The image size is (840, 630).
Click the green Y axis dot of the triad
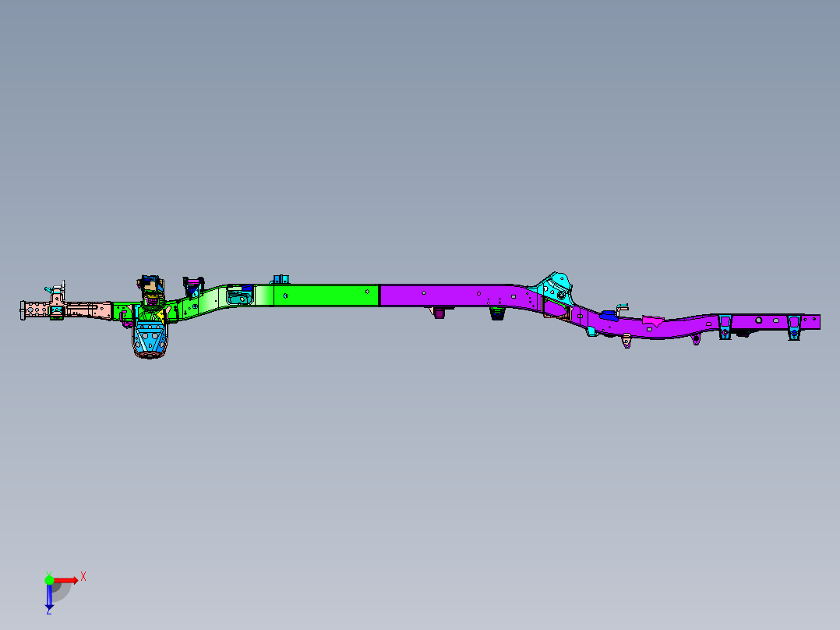pos(49,580)
